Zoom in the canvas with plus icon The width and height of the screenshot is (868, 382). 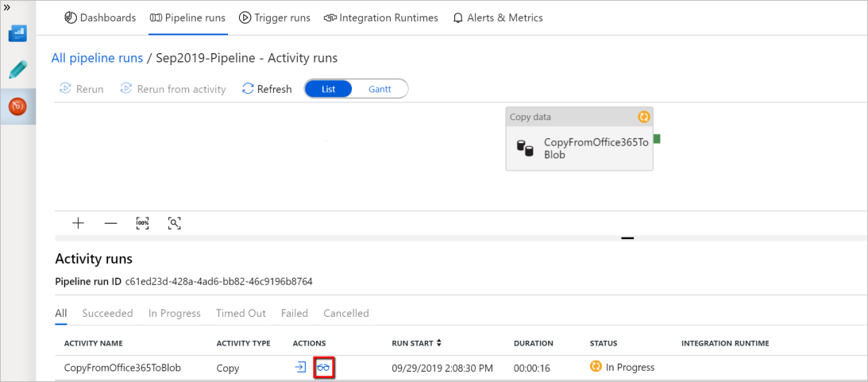78,223
